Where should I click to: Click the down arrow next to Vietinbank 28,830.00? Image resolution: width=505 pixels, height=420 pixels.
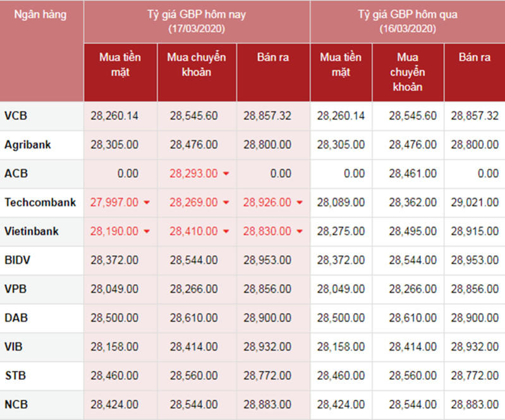[x=300, y=231]
